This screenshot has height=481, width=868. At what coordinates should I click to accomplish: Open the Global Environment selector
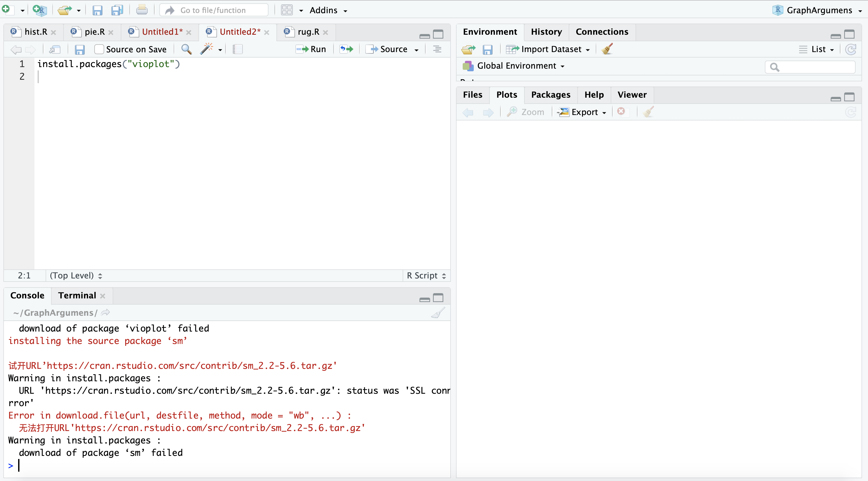[514, 66]
